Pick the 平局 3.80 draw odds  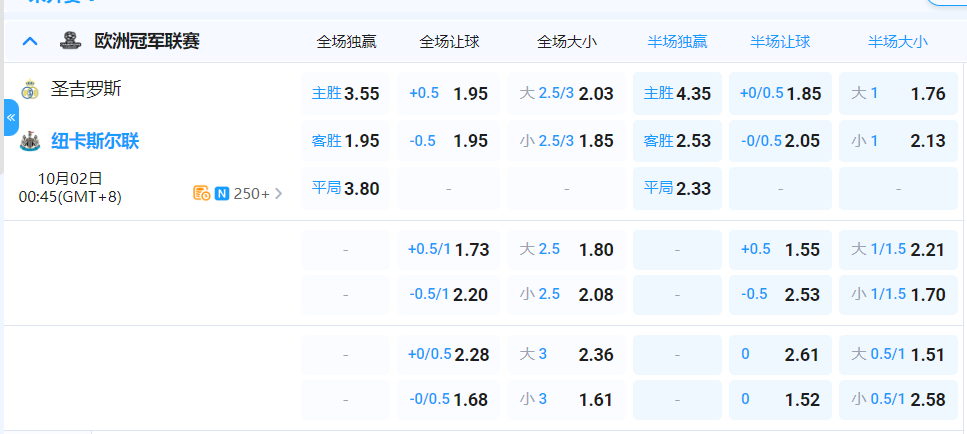(346, 188)
